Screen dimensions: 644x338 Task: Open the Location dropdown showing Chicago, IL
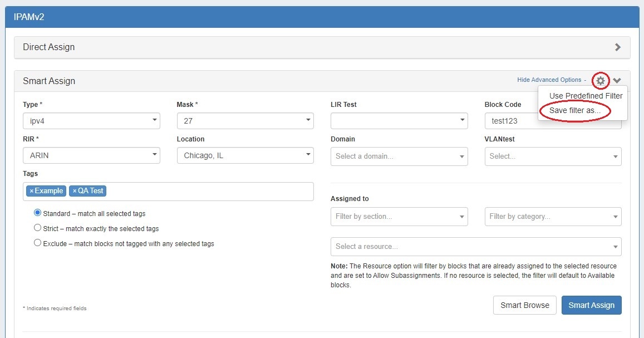(245, 155)
